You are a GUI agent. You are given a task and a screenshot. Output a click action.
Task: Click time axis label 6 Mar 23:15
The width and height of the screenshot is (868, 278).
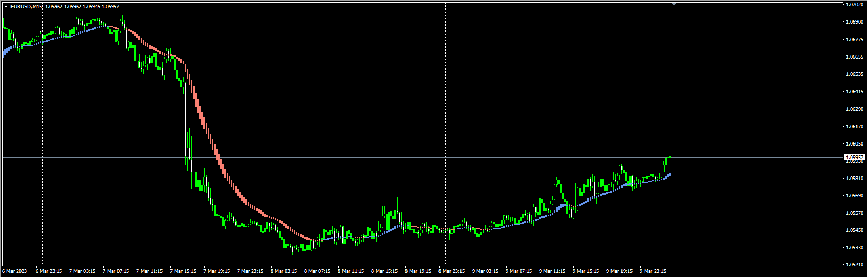tap(49, 271)
